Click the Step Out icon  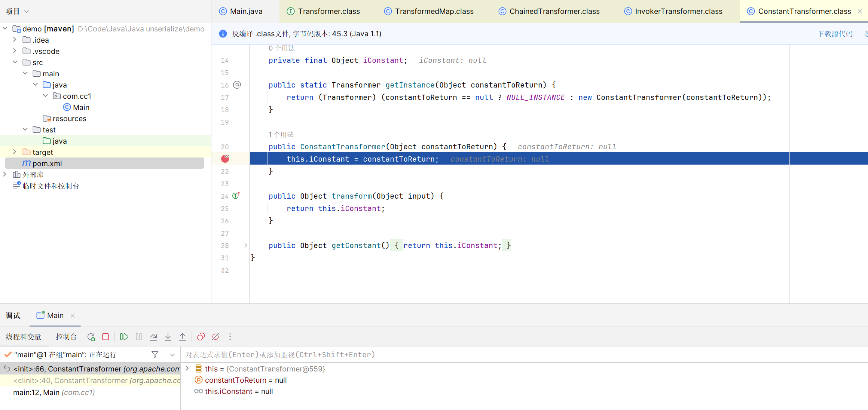coord(183,337)
